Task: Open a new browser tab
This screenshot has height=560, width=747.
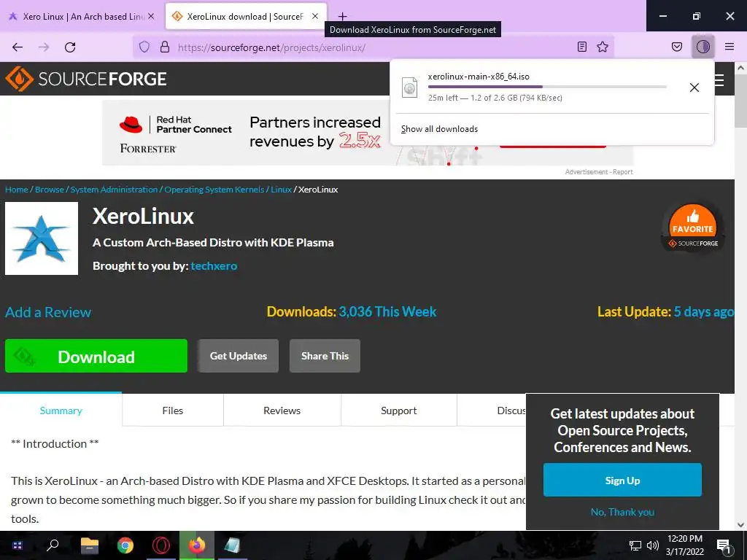Action: [x=343, y=17]
